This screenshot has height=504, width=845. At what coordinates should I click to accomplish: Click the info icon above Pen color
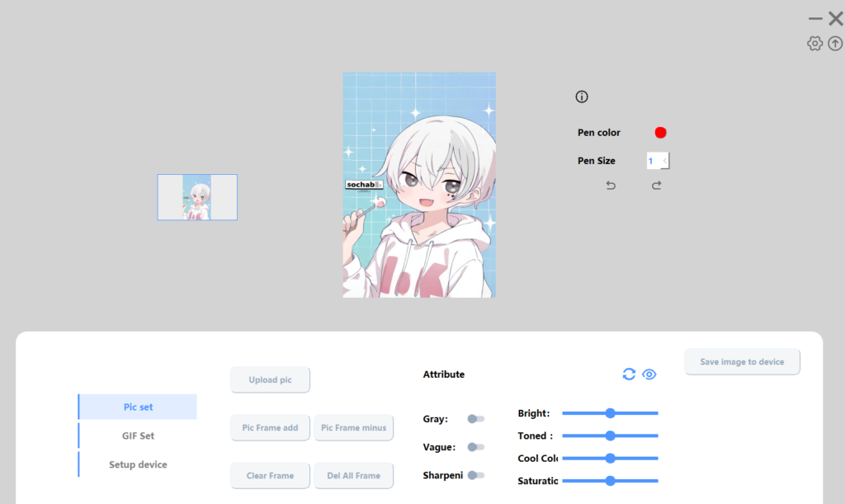582,97
